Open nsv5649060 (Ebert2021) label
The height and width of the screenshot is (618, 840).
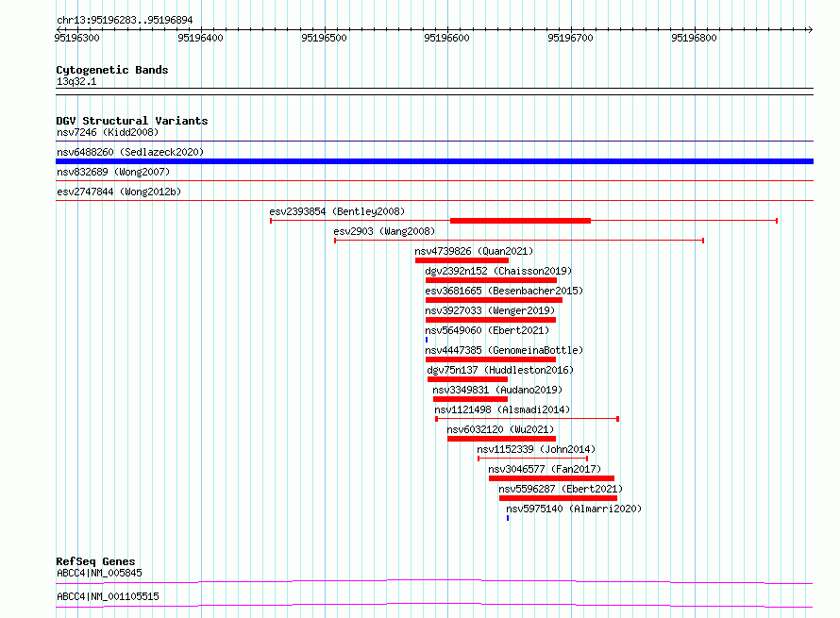coord(487,330)
